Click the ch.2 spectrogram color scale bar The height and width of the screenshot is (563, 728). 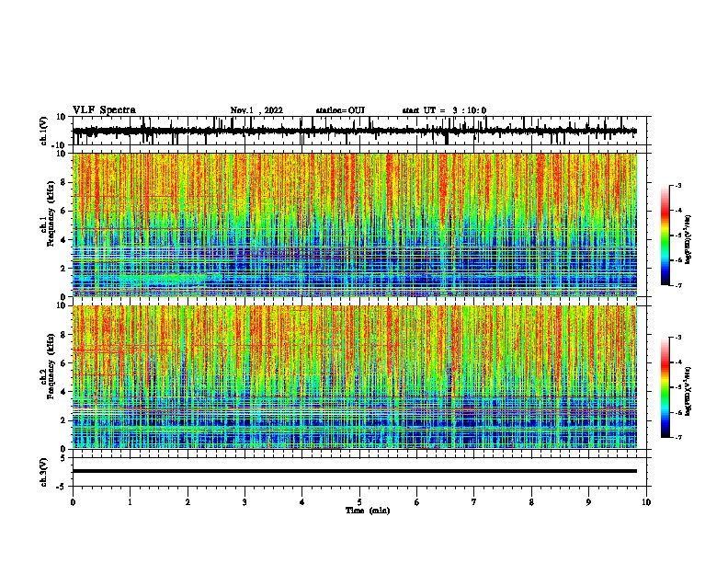pos(665,387)
